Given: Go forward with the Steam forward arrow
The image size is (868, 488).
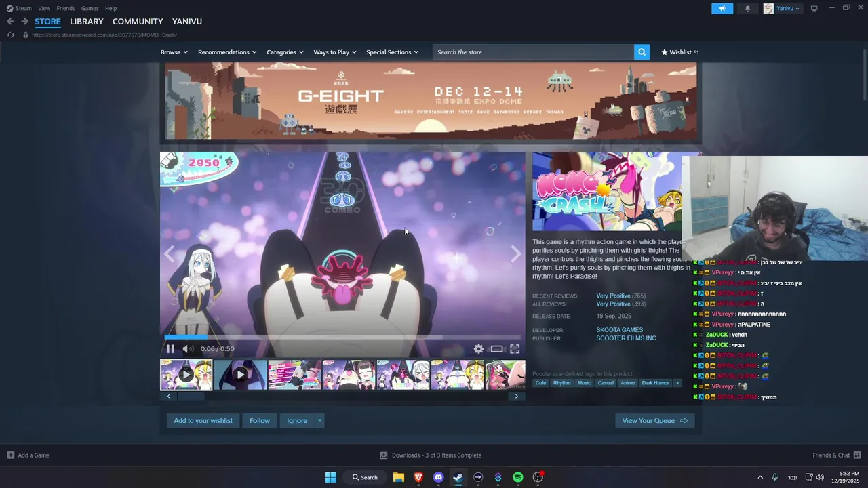Looking at the screenshot, I should [24, 22].
